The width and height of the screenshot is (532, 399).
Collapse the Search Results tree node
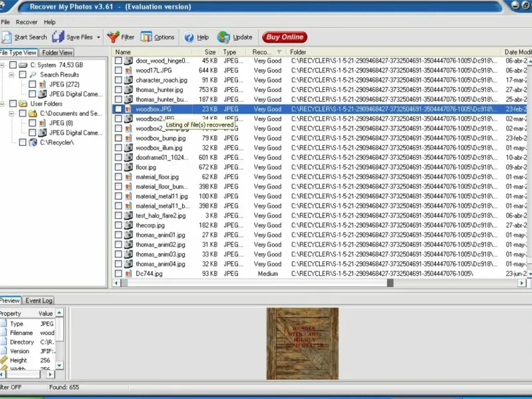pyautogui.click(x=13, y=75)
